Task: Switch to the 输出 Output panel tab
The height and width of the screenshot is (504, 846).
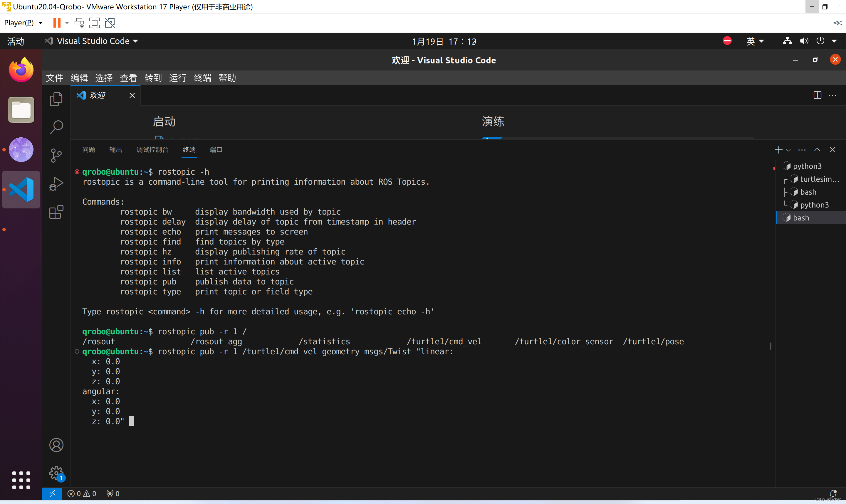Action: click(x=115, y=150)
